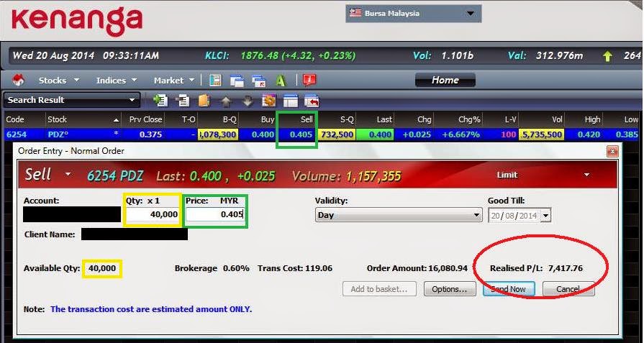Open the layout panel icon
The height and width of the screenshot is (343, 644).
pos(215,80)
